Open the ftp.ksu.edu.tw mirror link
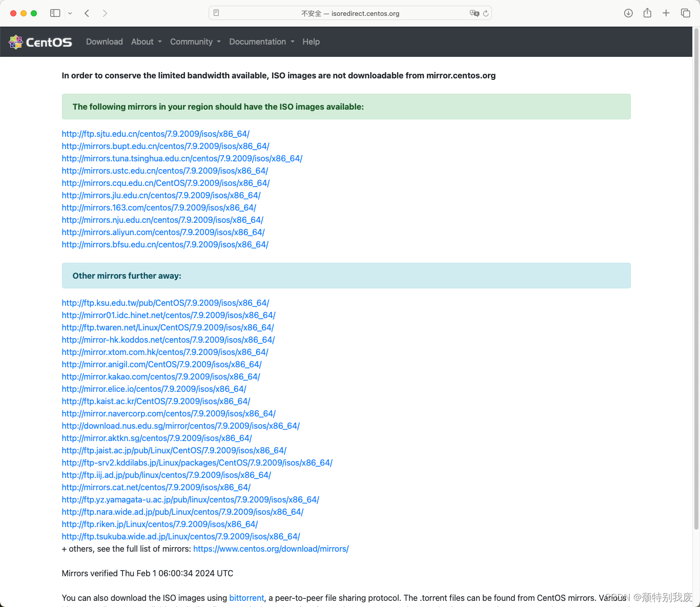Screen dimensions: 700x607 (166, 303)
